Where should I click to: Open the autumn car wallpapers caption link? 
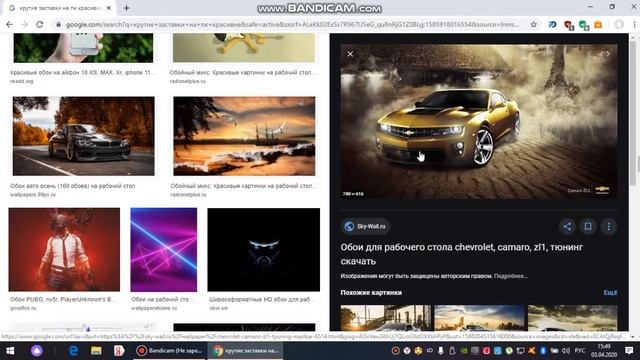coord(73,186)
